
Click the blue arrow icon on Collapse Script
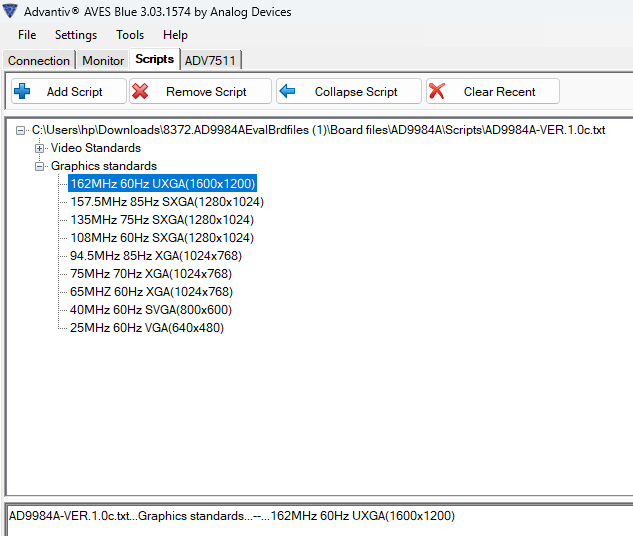[x=287, y=91]
